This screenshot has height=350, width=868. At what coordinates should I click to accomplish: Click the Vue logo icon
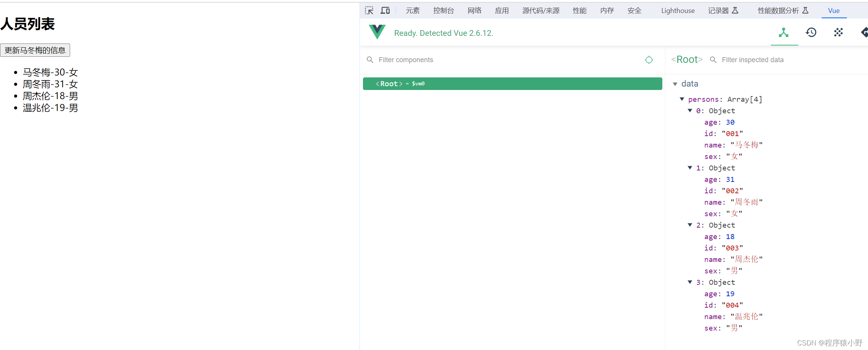tap(377, 32)
